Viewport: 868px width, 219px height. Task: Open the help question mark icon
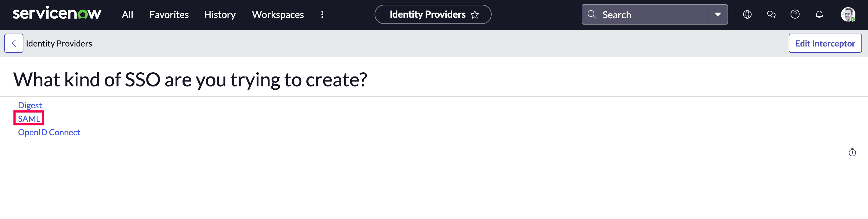pyautogui.click(x=795, y=14)
